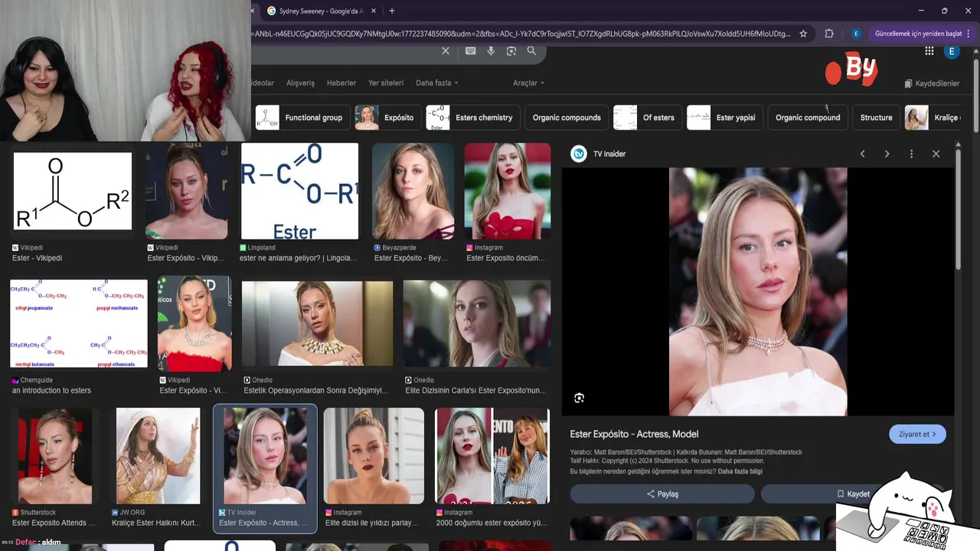This screenshot has width=980, height=551.
Task: Open search by image lens icon
Action: click(511, 51)
